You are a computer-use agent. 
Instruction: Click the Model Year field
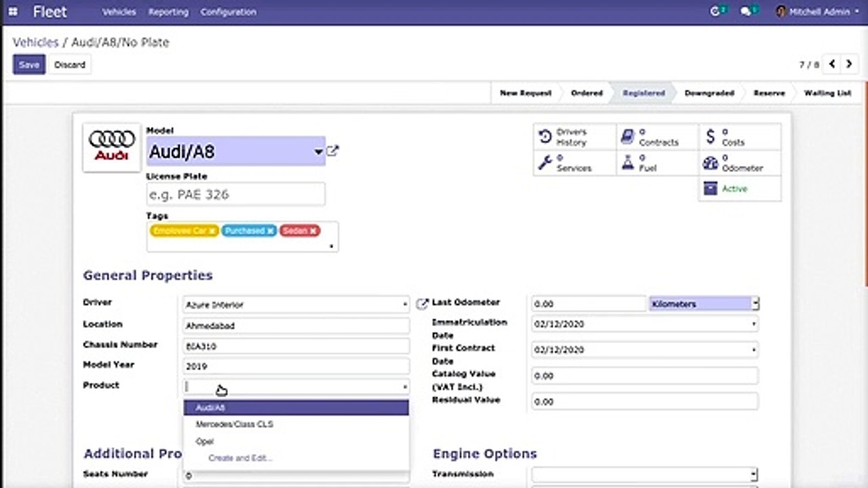click(296, 367)
